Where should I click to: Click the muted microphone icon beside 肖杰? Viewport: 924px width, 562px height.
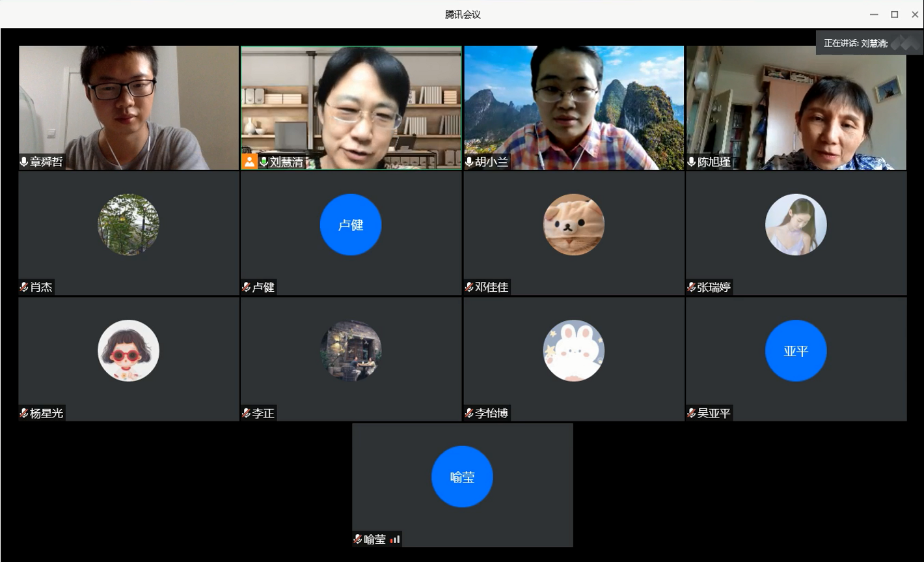click(24, 287)
